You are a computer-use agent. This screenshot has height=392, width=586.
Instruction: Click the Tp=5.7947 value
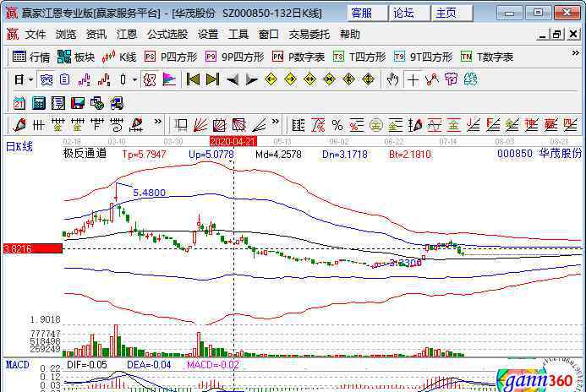coord(144,155)
